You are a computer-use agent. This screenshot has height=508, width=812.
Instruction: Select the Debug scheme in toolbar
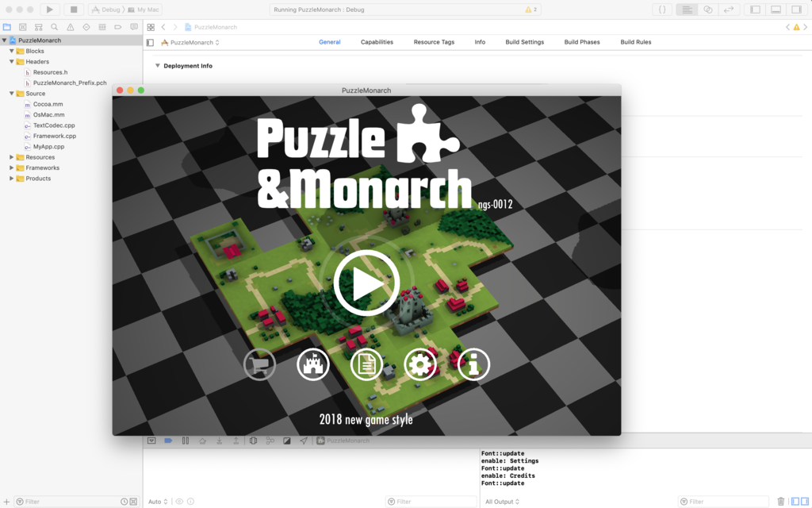click(x=105, y=10)
